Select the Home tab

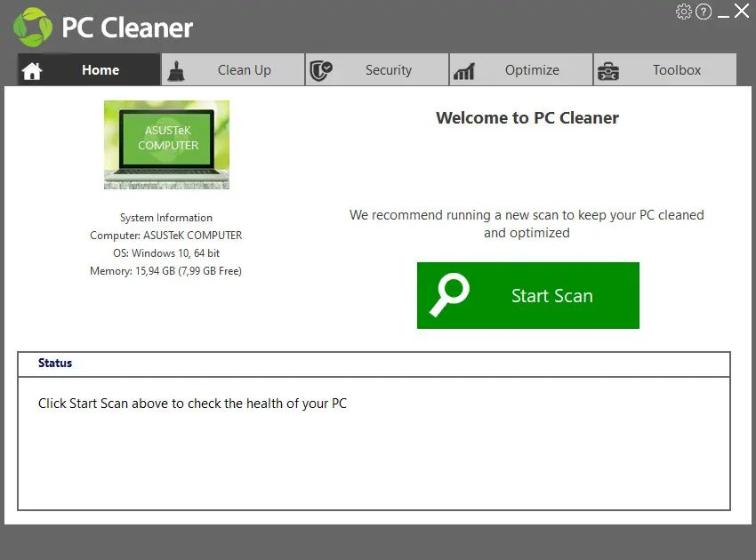(x=100, y=69)
